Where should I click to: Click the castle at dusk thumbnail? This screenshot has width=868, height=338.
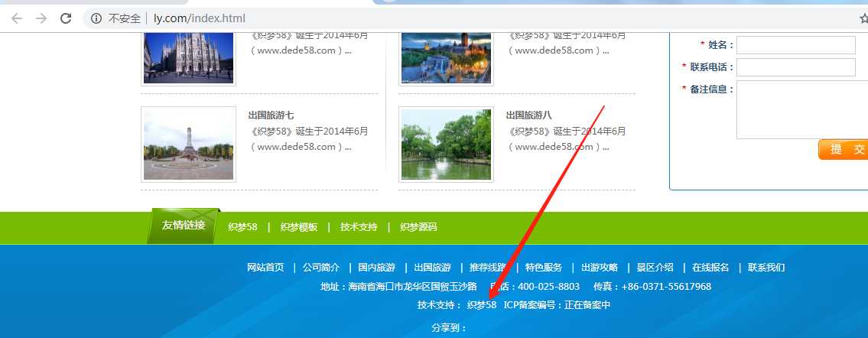[x=446, y=58]
